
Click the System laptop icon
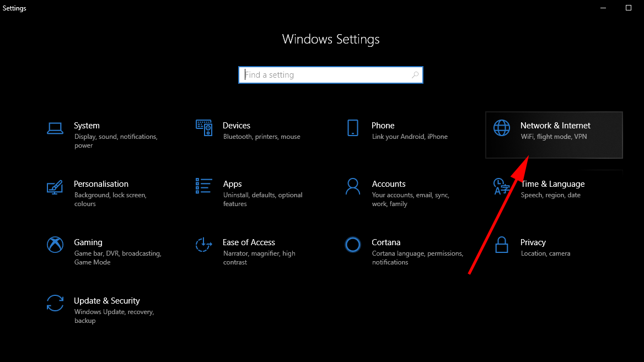pos(55,128)
